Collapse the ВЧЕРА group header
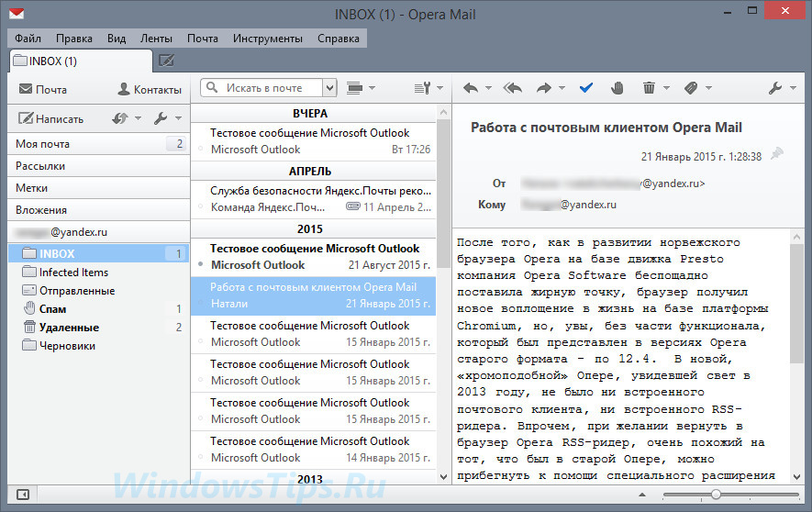Screen dimensions: 812x512 pyautogui.click(x=313, y=114)
